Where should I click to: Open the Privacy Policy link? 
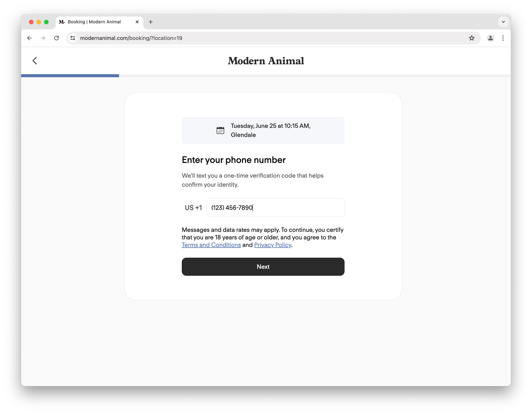click(273, 245)
